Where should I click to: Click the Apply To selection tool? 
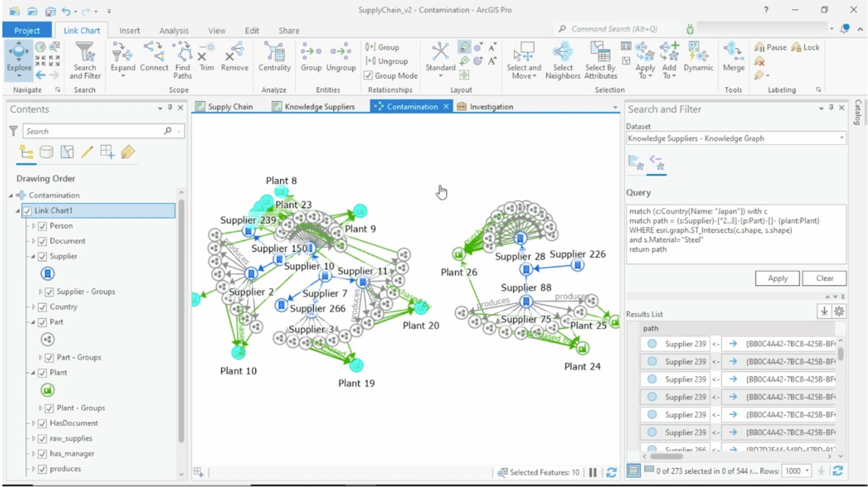pos(645,60)
